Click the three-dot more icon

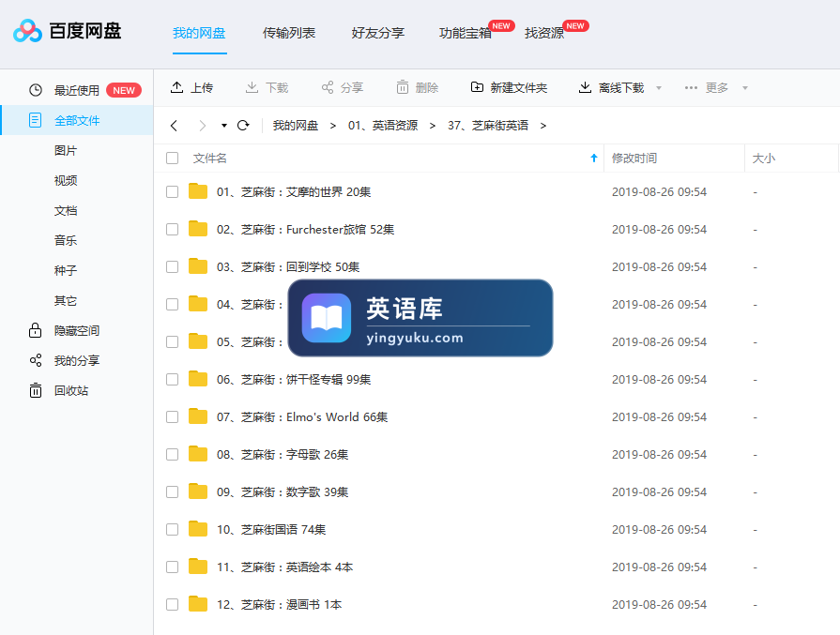pyautogui.click(x=691, y=88)
